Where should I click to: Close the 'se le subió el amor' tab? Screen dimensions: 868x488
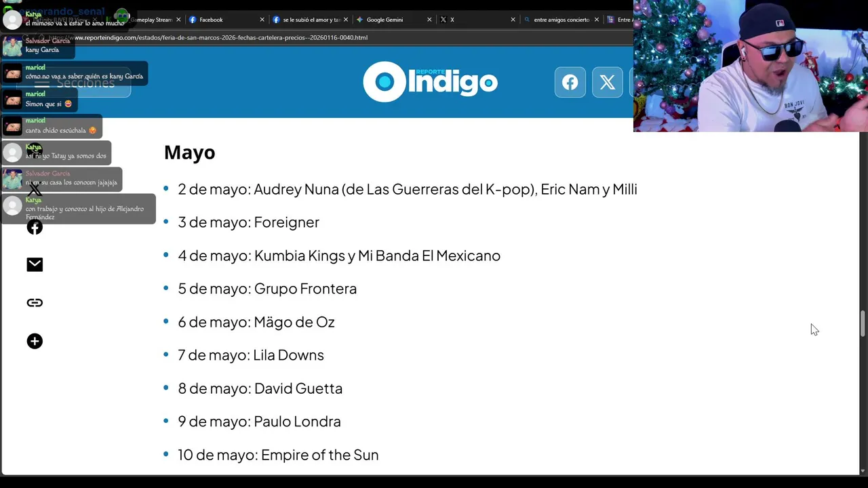click(x=345, y=20)
